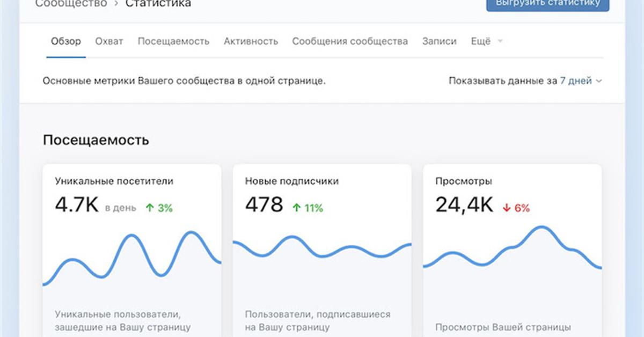
Task: Select the Посещаемость tab
Action: (173, 41)
